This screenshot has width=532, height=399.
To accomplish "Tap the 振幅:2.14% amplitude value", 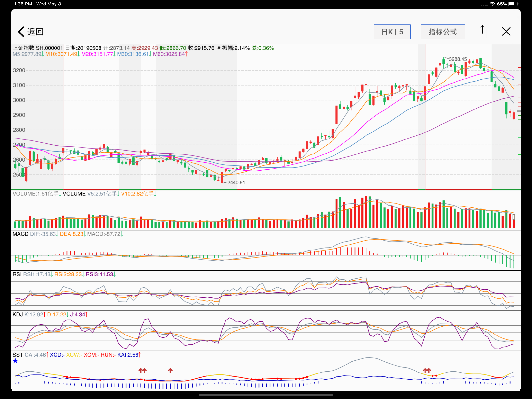I will pyautogui.click(x=236, y=48).
